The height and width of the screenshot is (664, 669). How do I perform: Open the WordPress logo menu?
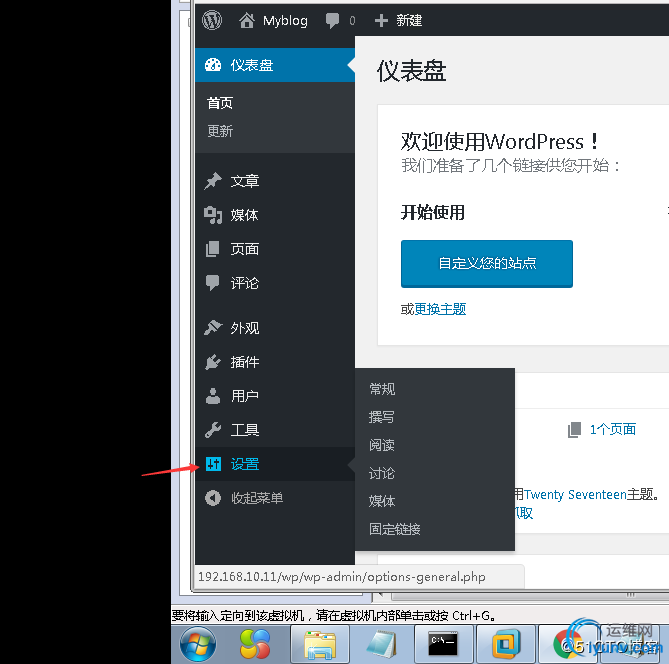click(x=212, y=20)
